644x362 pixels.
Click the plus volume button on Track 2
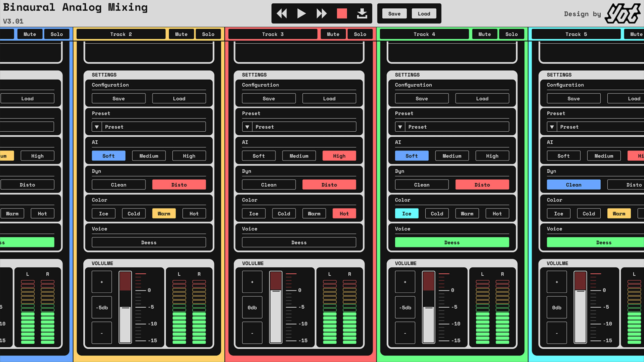click(x=102, y=282)
